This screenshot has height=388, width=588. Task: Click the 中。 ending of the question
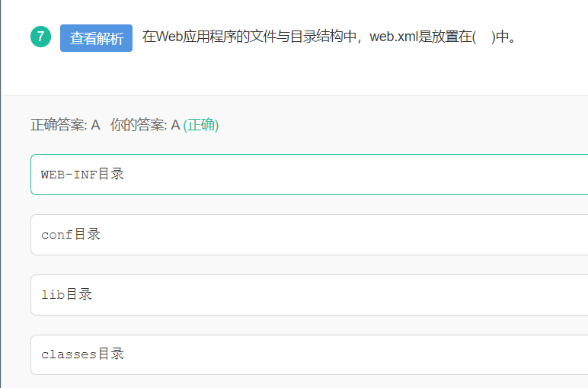[507, 37]
